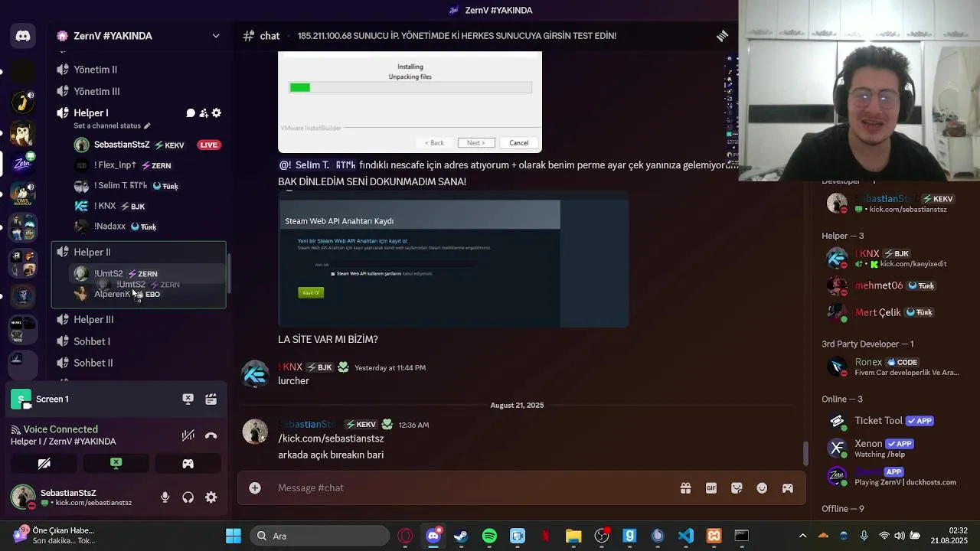Open Discord Direct Messages home icon
Screen dimensions: 980x551
[x=23, y=36]
